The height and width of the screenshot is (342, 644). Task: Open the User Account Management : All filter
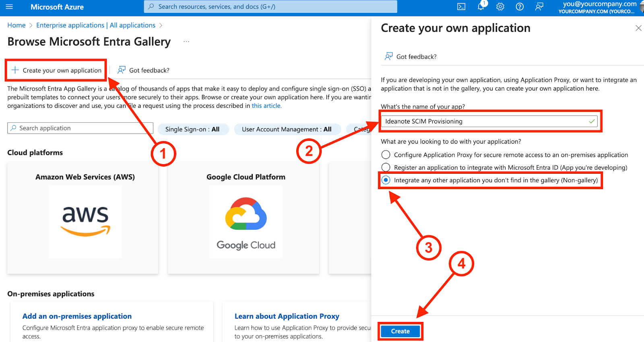[287, 129]
